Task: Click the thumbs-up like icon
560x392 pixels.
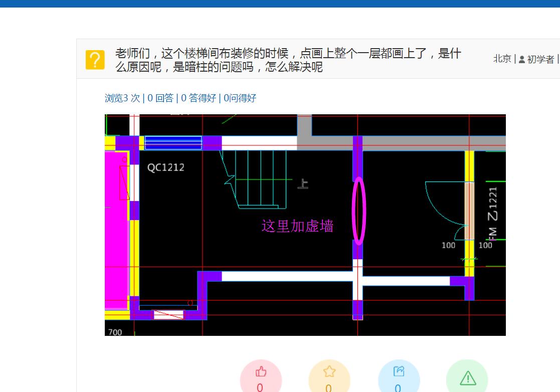Action: (x=261, y=371)
